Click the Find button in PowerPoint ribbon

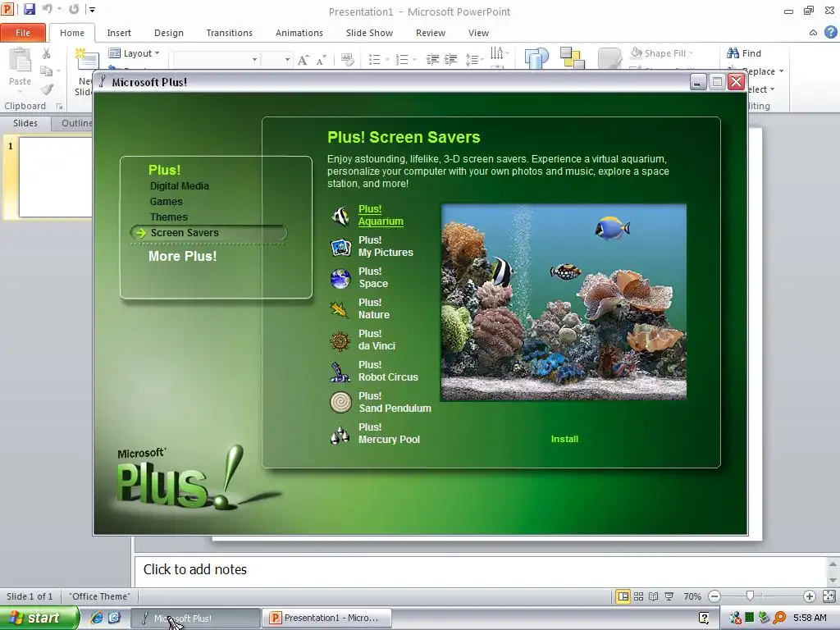point(744,53)
